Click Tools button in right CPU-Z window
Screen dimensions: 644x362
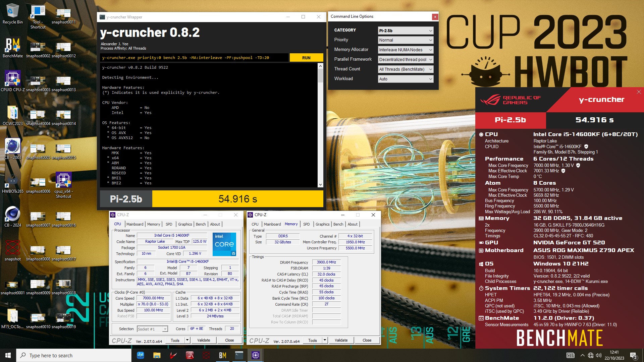point(313,340)
